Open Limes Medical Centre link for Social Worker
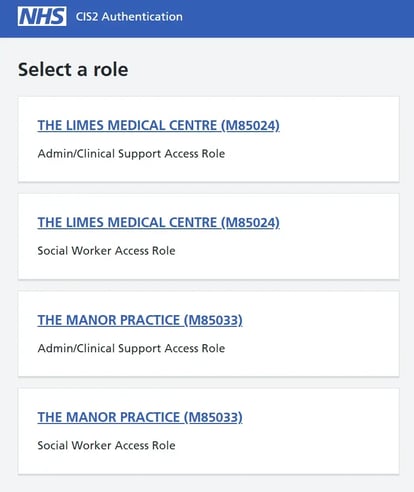The image size is (414, 492). [x=158, y=223]
